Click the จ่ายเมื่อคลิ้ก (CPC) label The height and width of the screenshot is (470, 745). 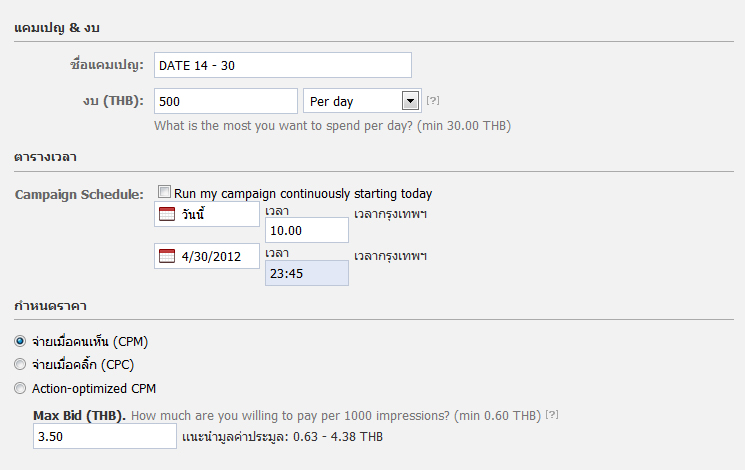(83, 364)
